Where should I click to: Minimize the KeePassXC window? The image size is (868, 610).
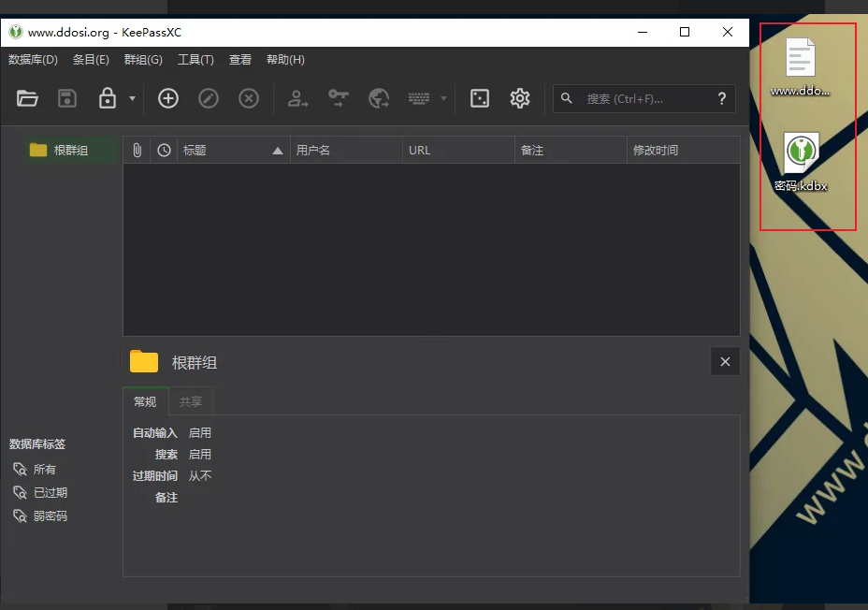pyautogui.click(x=643, y=32)
